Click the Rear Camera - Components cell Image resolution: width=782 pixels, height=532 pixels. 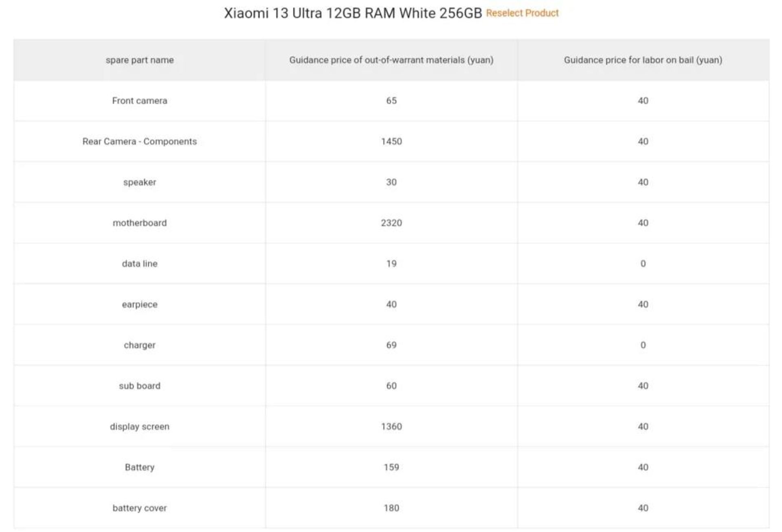click(x=140, y=142)
